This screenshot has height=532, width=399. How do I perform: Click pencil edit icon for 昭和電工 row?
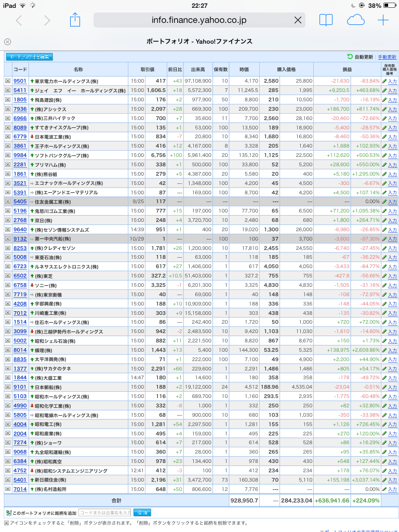(x=384, y=424)
